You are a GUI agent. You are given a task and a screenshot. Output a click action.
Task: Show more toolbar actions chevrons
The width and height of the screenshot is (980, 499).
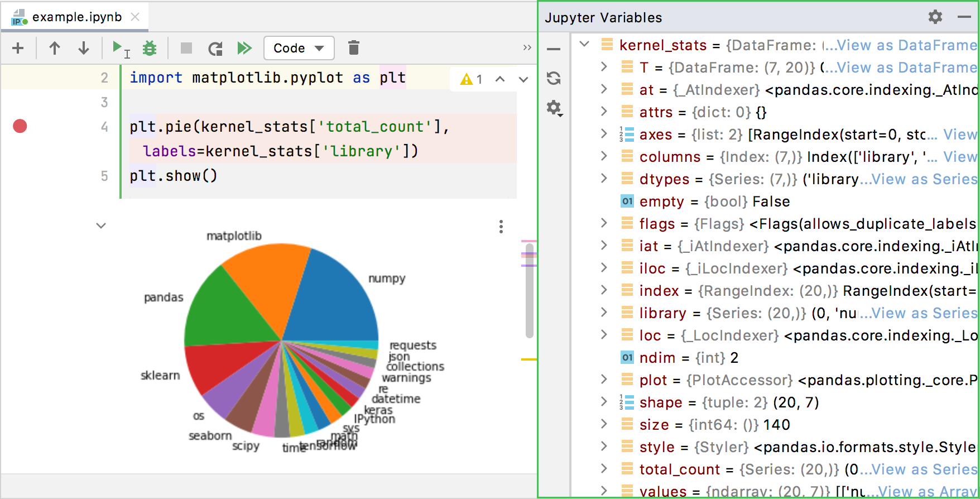click(527, 48)
